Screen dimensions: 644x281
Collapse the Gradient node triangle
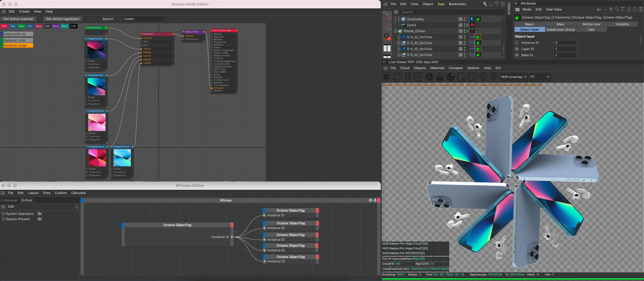click(x=142, y=34)
